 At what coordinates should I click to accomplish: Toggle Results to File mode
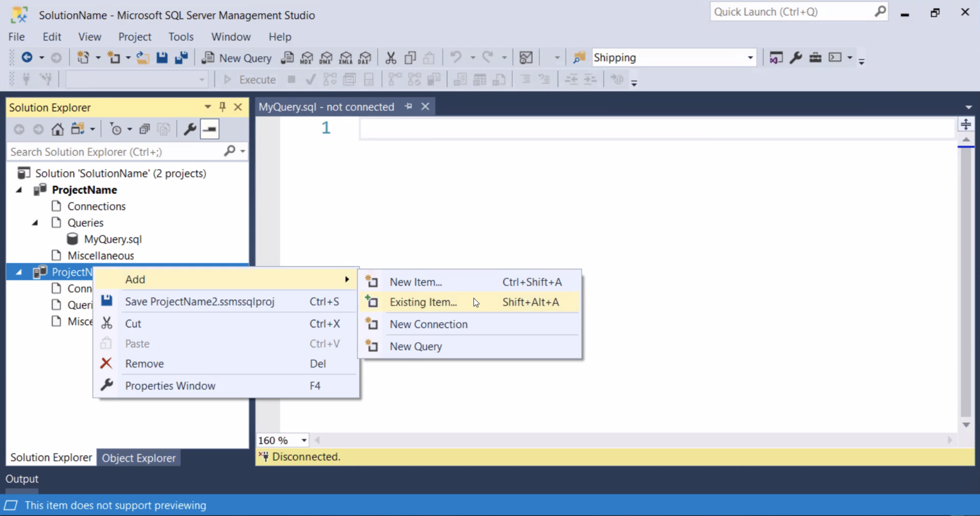pyautogui.click(x=499, y=79)
